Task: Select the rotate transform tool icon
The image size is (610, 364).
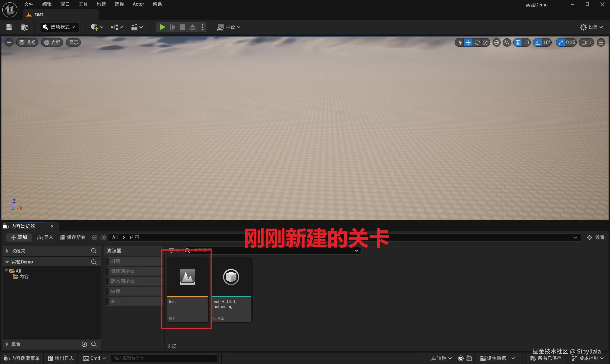Action: tap(477, 42)
